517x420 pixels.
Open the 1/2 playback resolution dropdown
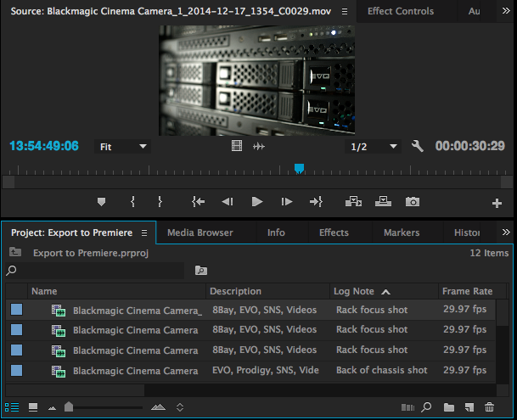pos(374,147)
